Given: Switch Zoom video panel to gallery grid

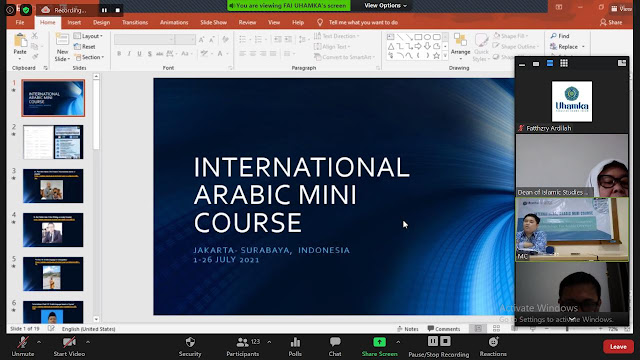Looking at the screenshot, I should (x=564, y=63).
